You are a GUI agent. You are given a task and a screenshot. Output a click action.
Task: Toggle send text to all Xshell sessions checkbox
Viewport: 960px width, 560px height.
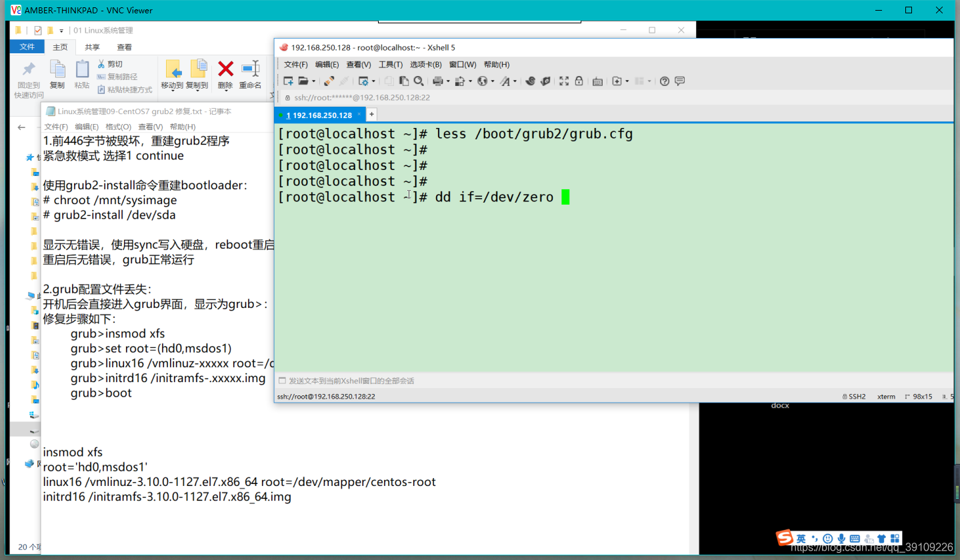(283, 381)
